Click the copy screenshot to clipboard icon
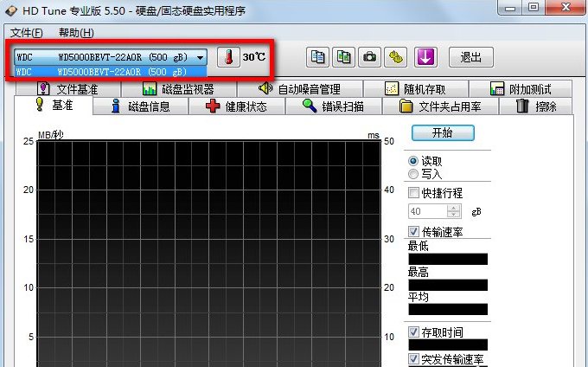Screen dimensions: 588x367 click(343, 57)
